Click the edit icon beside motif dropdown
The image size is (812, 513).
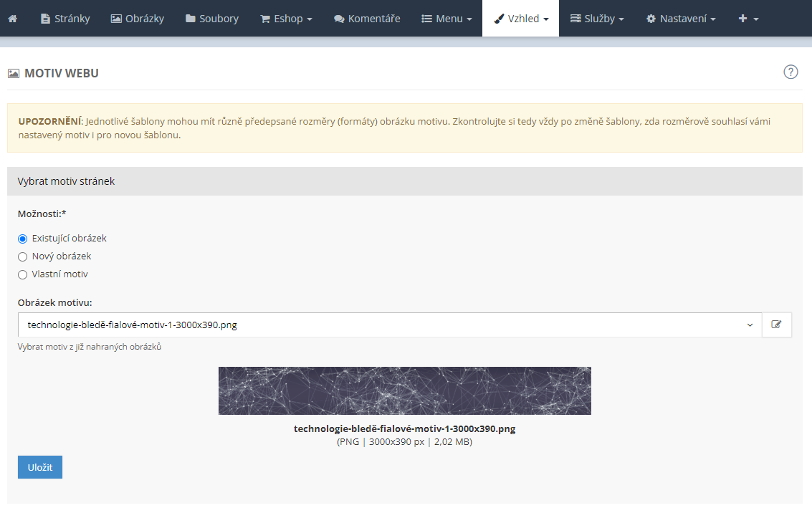coord(776,325)
